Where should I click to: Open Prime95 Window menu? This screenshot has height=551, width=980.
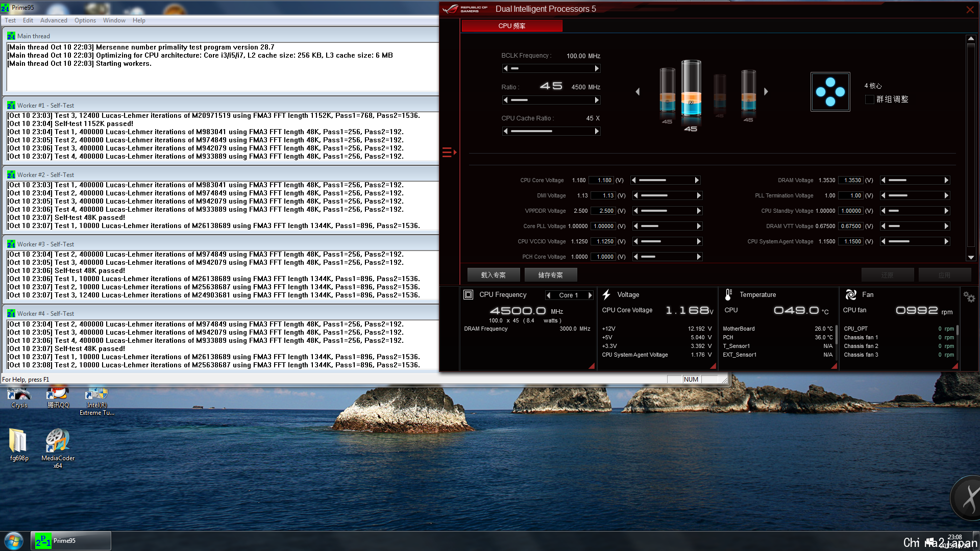click(114, 20)
